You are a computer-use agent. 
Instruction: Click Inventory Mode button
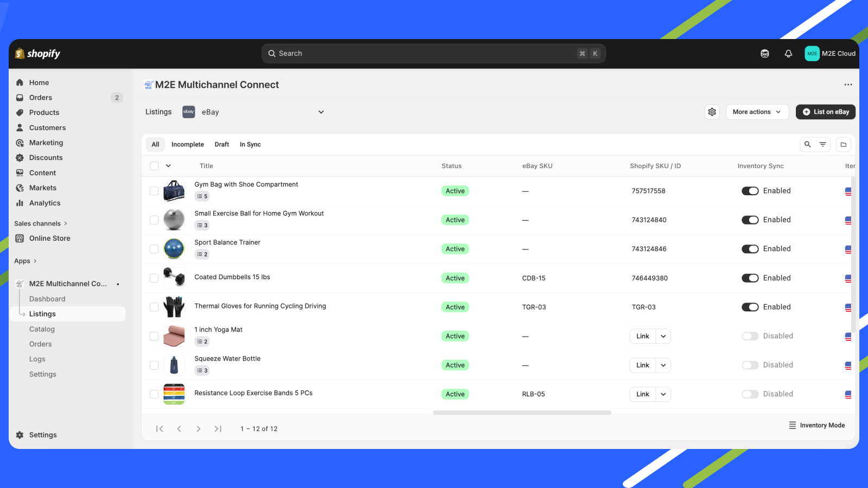(816, 425)
